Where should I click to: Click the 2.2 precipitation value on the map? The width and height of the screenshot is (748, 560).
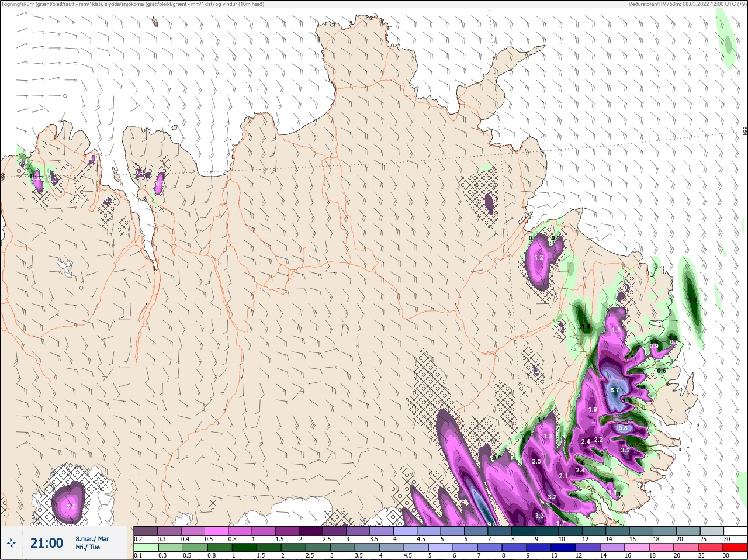click(598, 440)
